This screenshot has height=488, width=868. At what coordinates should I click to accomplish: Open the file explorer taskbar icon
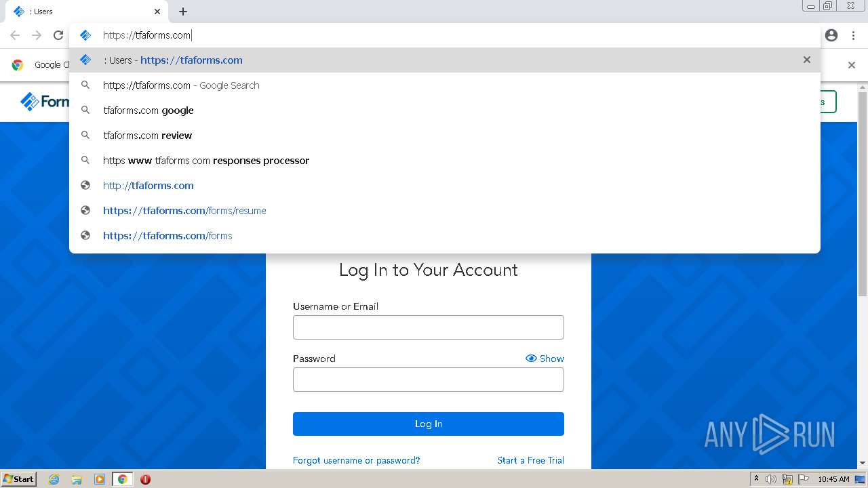pos(77,479)
